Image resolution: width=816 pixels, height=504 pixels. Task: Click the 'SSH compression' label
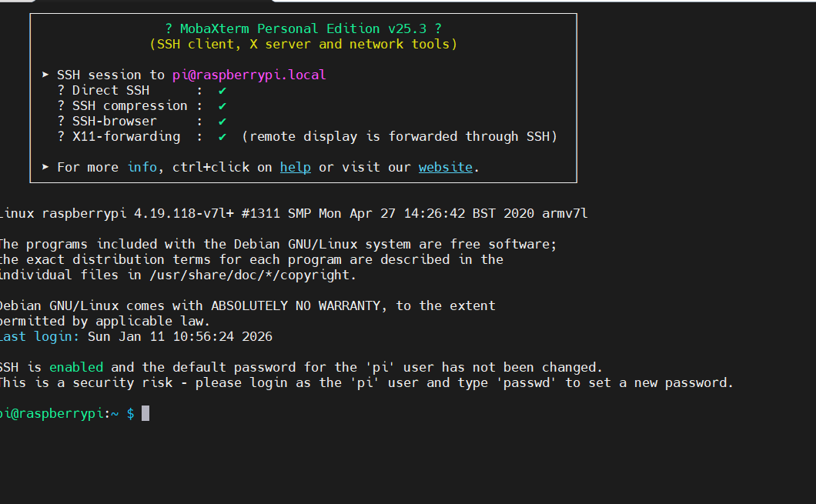[129, 105]
